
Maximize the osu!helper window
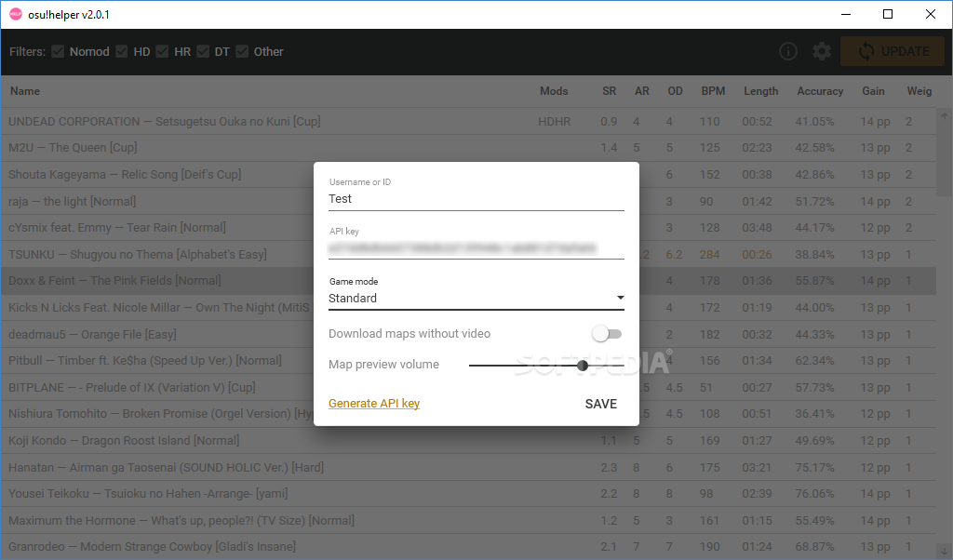click(887, 14)
